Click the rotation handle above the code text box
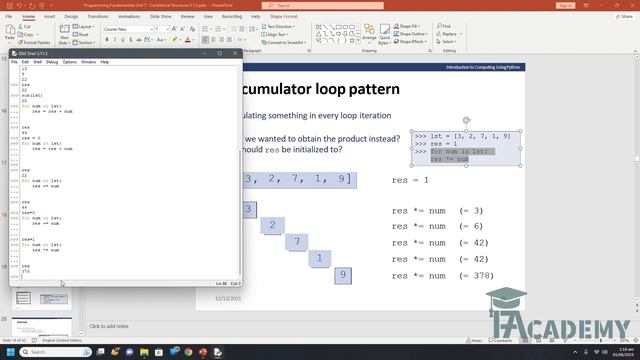This screenshot has width=640, height=360. coord(466,120)
